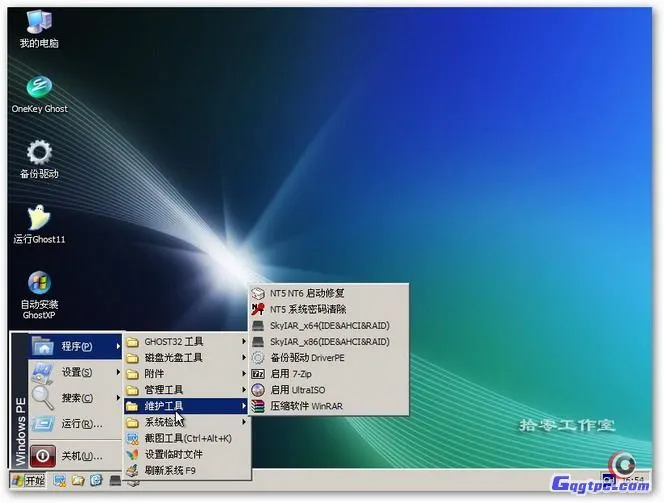Click the dark drive icon in the taskbar

pos(115,480)
